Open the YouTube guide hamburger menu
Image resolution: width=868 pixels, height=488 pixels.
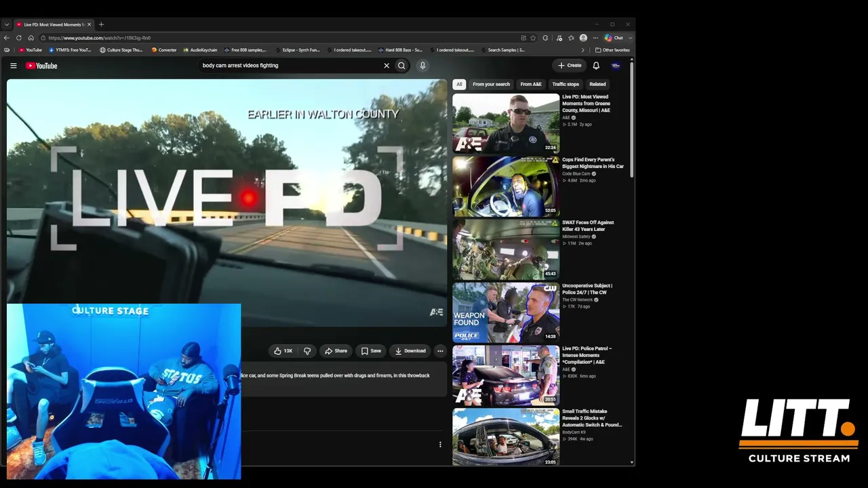coord(13,66)
